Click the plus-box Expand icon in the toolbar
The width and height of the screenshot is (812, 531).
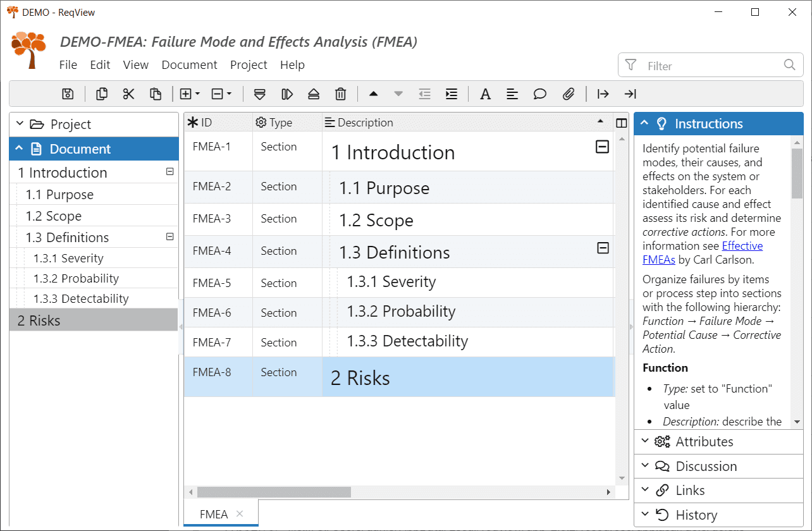coord(186,94)
